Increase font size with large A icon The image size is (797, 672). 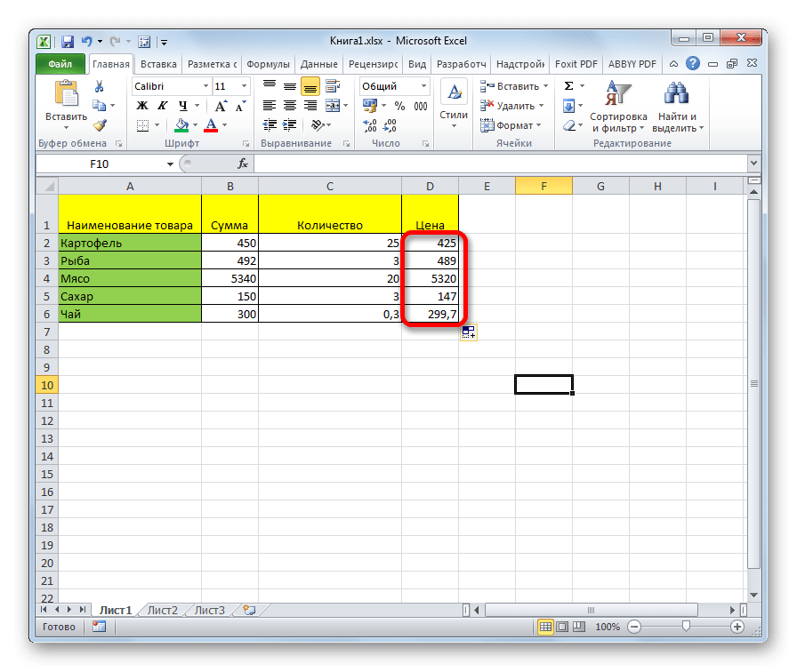[x=221, y=106]
